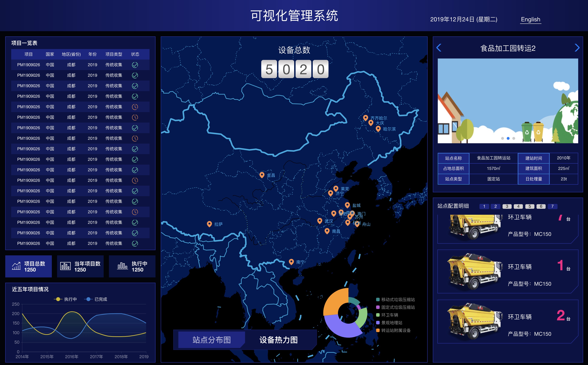Click the current-year projects (当年项目数) bar icon
588x365 pixels.
(65, 266)
